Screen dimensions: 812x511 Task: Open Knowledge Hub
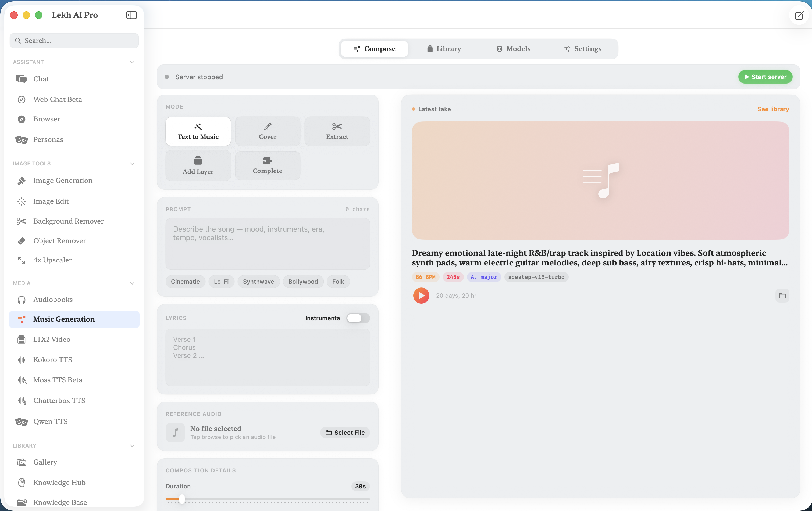74,482
